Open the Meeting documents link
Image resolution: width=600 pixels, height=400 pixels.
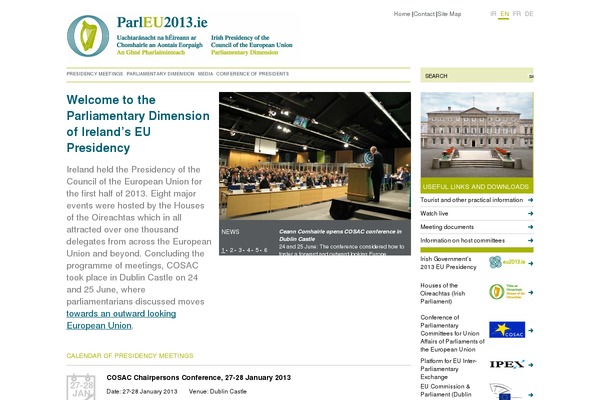click(x=447, y=227)
